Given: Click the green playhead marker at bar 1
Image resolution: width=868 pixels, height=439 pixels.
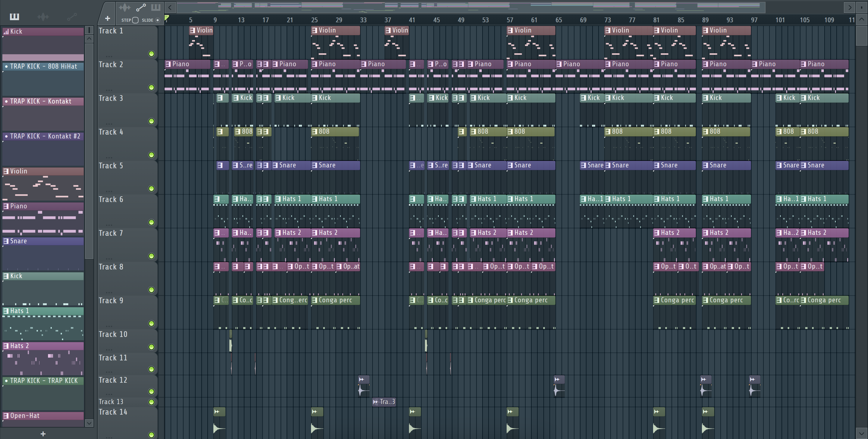Looking at the screenshot, I should [x=166, y=18].
